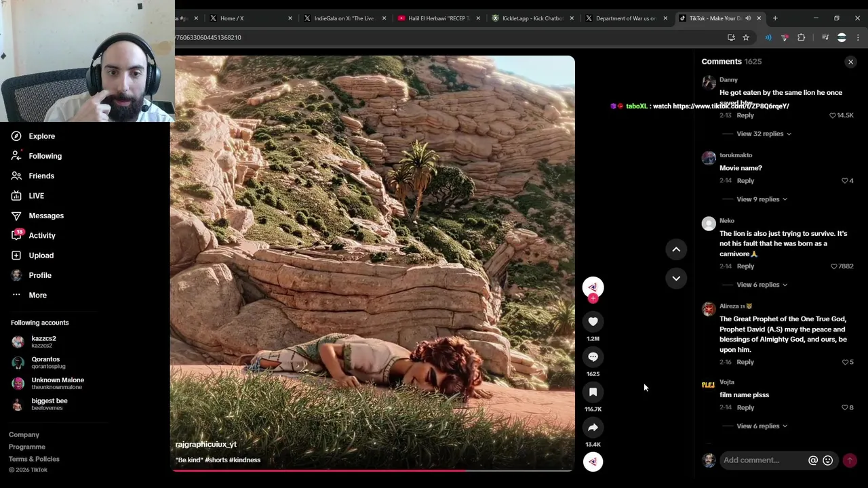The image size is (868, 488).
Task: Close the comments panel
Action: 850,62
